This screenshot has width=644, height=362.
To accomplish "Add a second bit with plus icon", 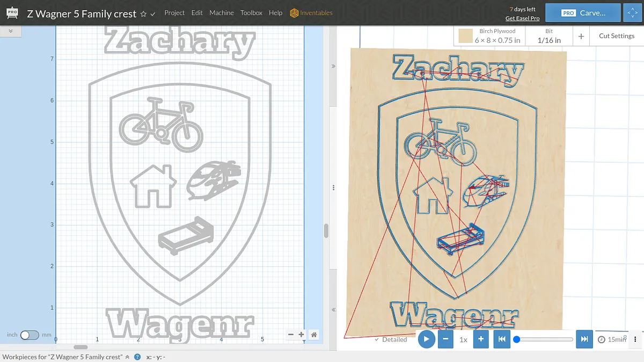I will pos(581,36).
